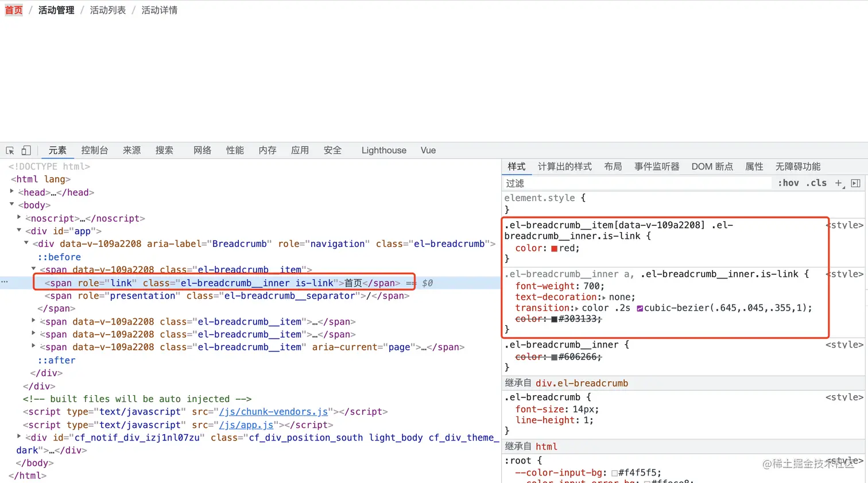Screen dimensions: 868x483
Task: Click the 活动详情 breadcrumb item
Action: pos(160,10)
